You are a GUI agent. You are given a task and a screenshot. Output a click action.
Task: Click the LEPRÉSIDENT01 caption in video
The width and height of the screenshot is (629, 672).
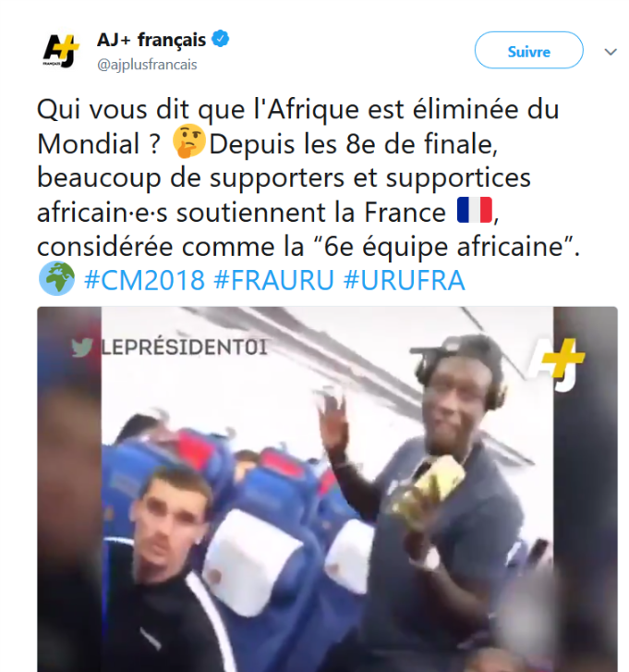pyautogui.click(x=184, y=348)
